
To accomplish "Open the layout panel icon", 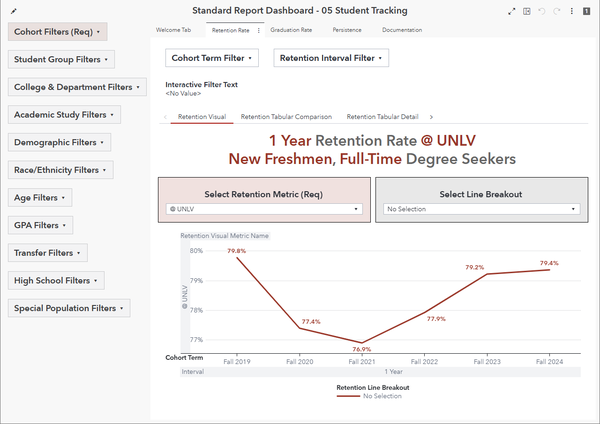I will (527, 11).
